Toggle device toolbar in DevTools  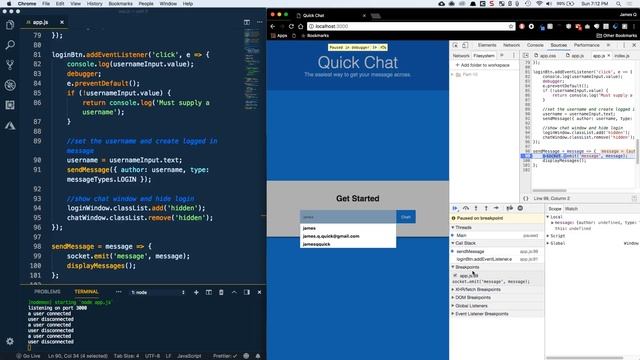coord(465,45)
